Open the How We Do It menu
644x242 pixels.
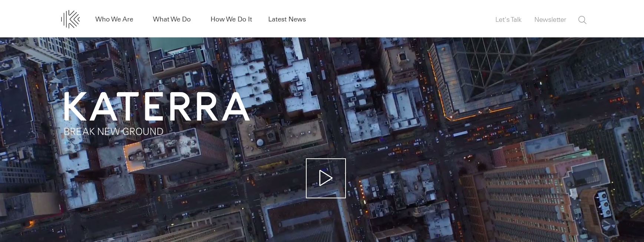pyautogui.click(x=231, y=19)
